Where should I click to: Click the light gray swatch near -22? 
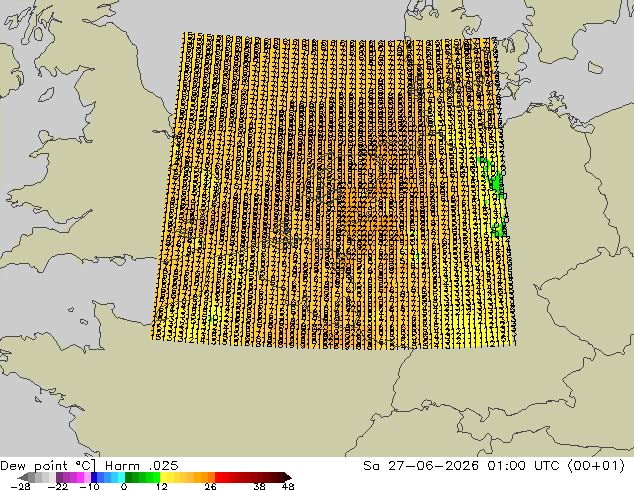click(52, 477)
